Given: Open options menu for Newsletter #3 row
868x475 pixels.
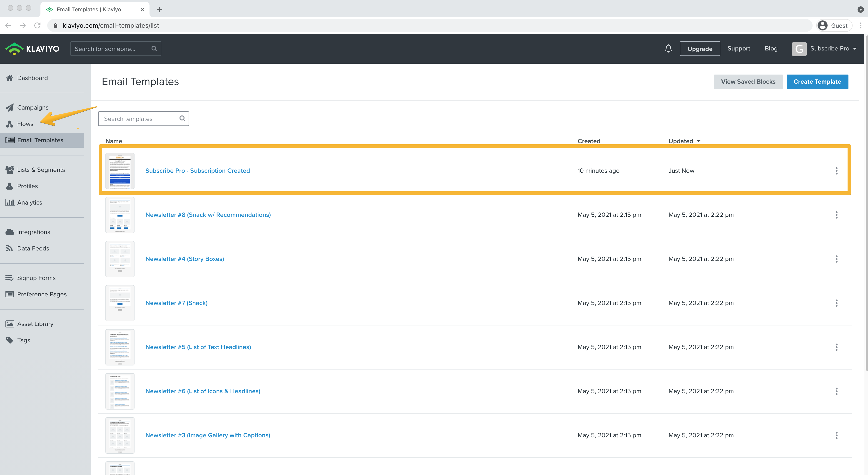Looking at the screenshot, I should tap(836, 435).
